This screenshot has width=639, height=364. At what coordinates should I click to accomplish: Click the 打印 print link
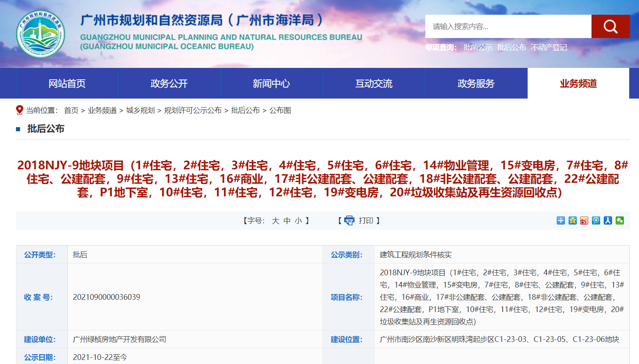tap(366, 221)
